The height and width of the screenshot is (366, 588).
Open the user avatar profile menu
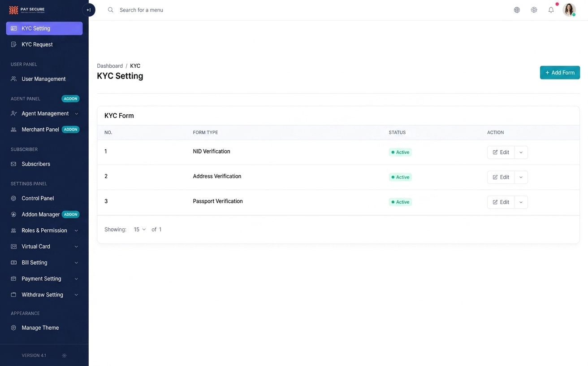coord(569,10)
